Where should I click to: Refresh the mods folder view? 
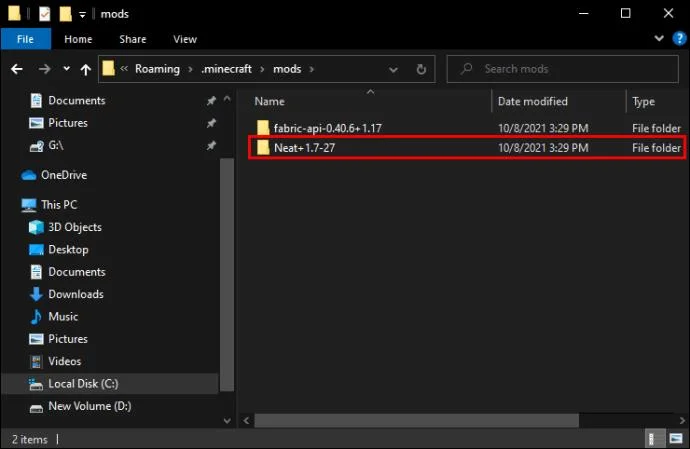coord(421,69)
